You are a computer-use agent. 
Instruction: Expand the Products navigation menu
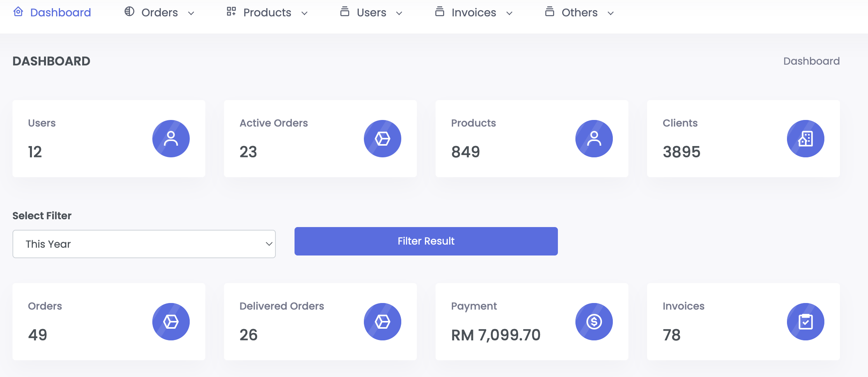click(x=267, y=13)
